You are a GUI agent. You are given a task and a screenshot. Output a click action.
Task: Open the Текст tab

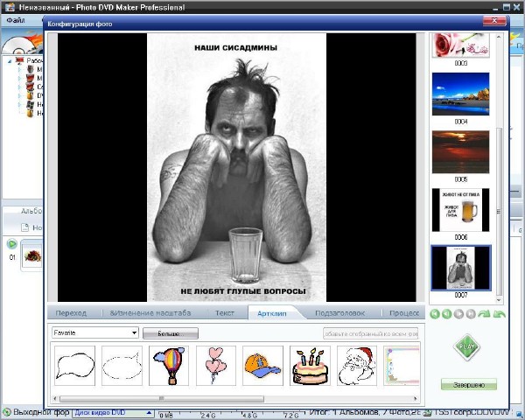click(225, 313)
